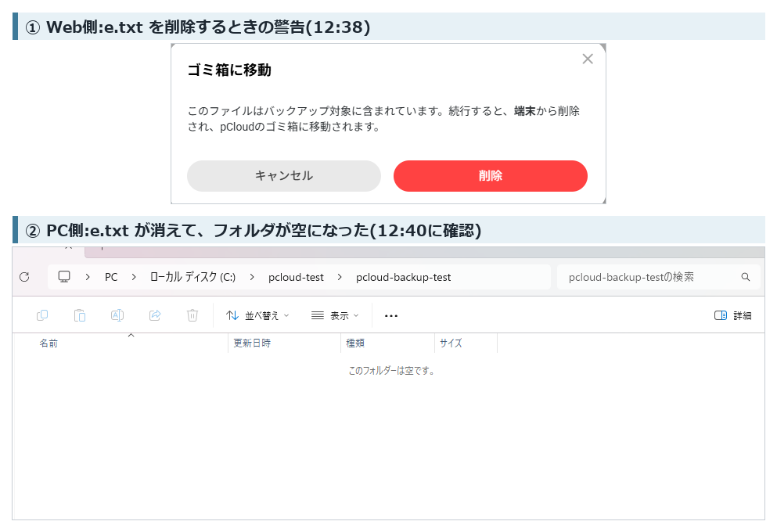
Task: Close the ゴミ箱に移動 dialog with X
Action: pyautogui.click(x=588, y=59)
